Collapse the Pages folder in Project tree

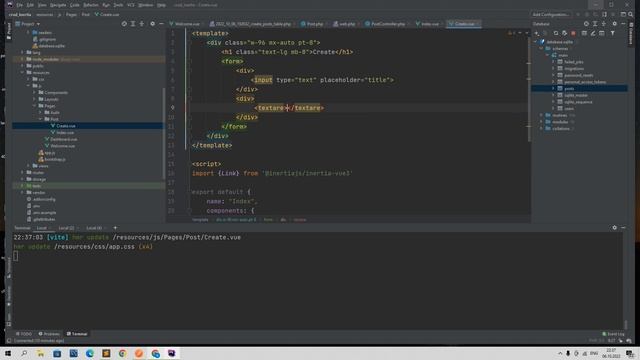tap(35, 106)
